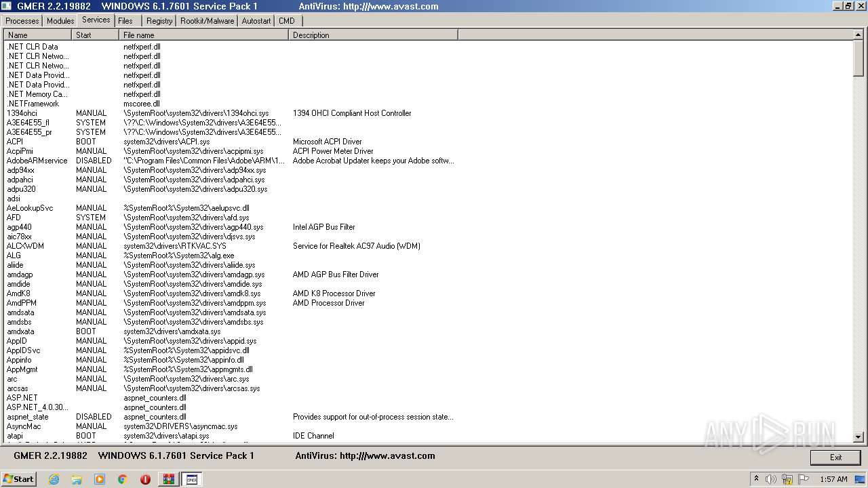Switch to the Rootkit/Malware tab
Viewport: 868px width, 488px height.
point(207,21)
